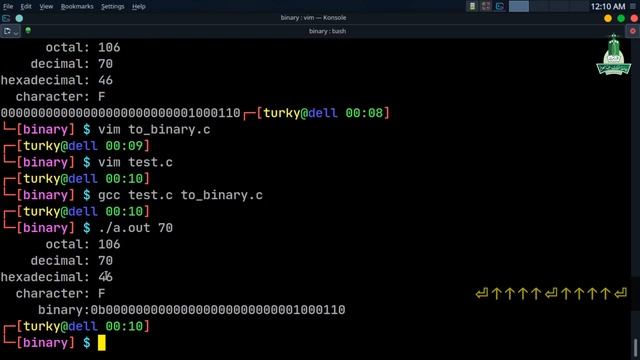Click the 'vim to_binary.c' command text
Screen dimensions: 640x360
pos(154,130)
